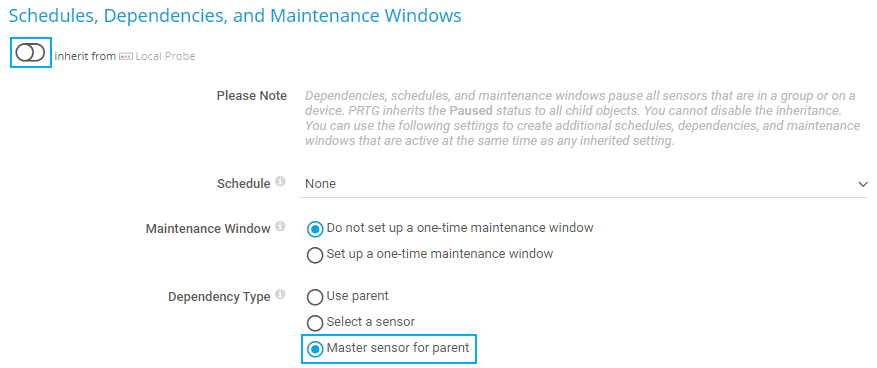Click the Schedule field label text
The width and height of the screenshot is (877, 368).
(243, 183)
